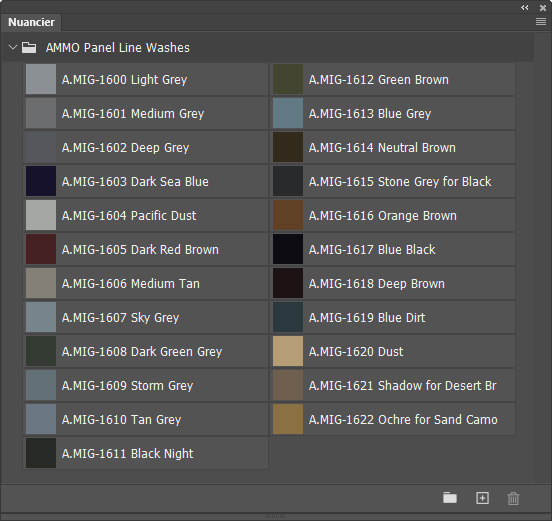Click the A.MIG-1617 Blue Black label

click(372, 250)
